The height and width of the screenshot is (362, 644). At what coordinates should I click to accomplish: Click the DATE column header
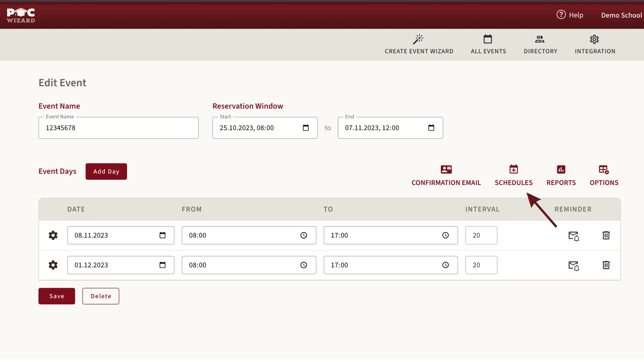pos(76,209)
